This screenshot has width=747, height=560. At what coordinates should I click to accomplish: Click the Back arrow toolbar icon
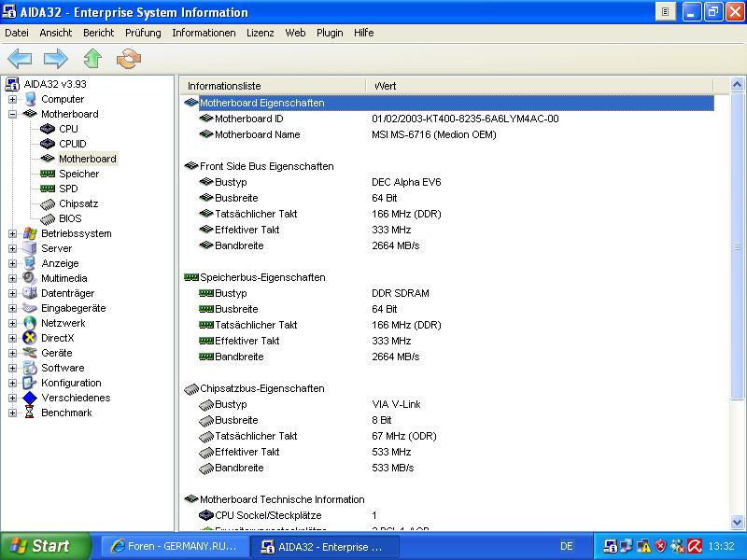(x=20, y=59)
